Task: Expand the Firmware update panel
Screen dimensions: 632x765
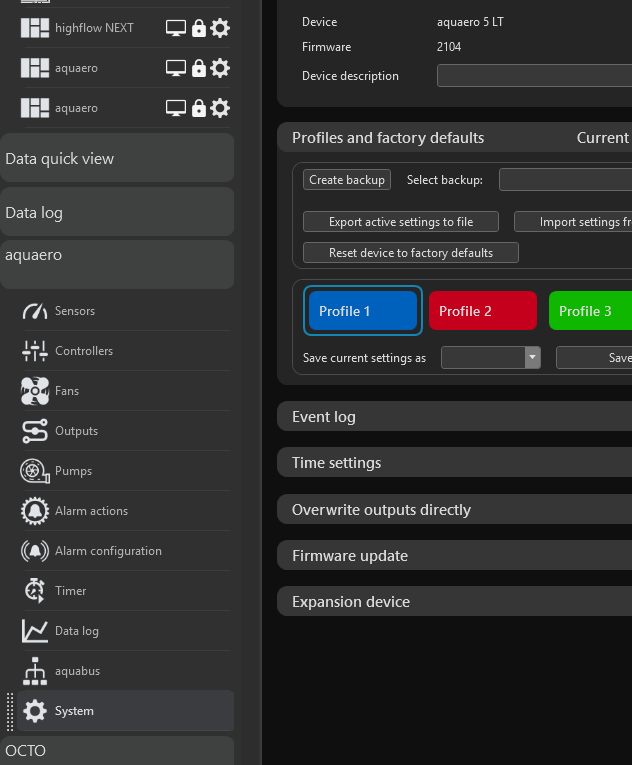Action: [454, 555]
